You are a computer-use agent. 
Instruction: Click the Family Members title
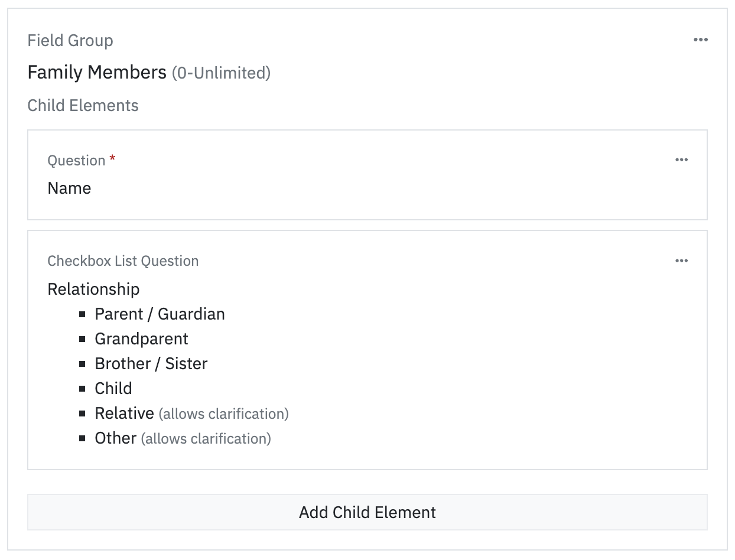97,72
